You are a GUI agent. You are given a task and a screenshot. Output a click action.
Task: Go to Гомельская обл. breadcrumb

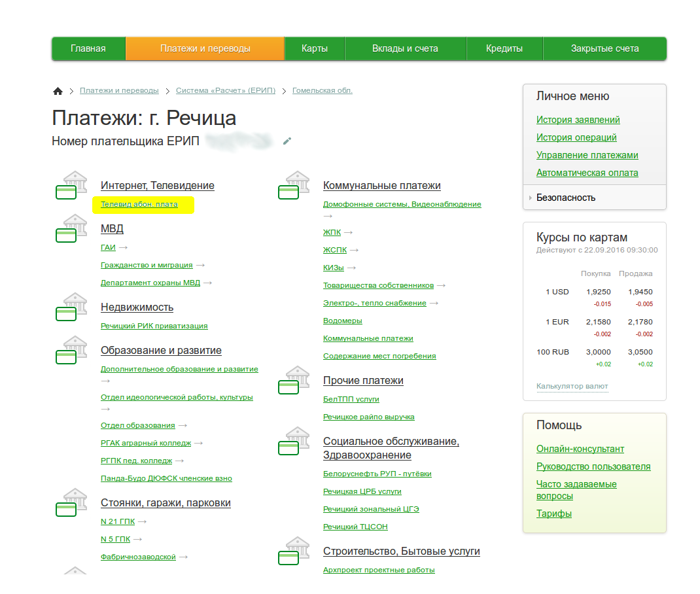point(323,90)
